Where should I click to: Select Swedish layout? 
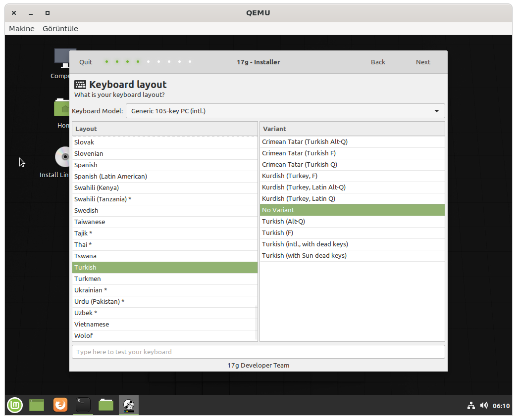click(165, 210)
